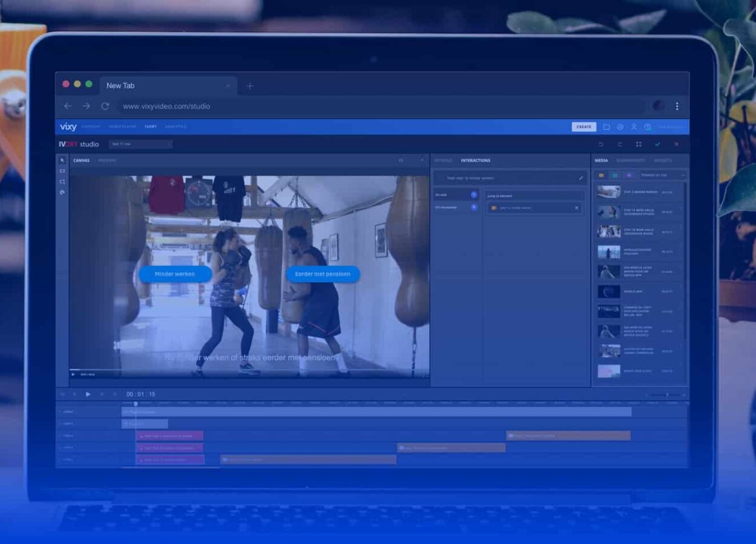This screenshot has width=756, height=544.
Task: Open the help icon in Vixy header
Action: pos(648,127)
